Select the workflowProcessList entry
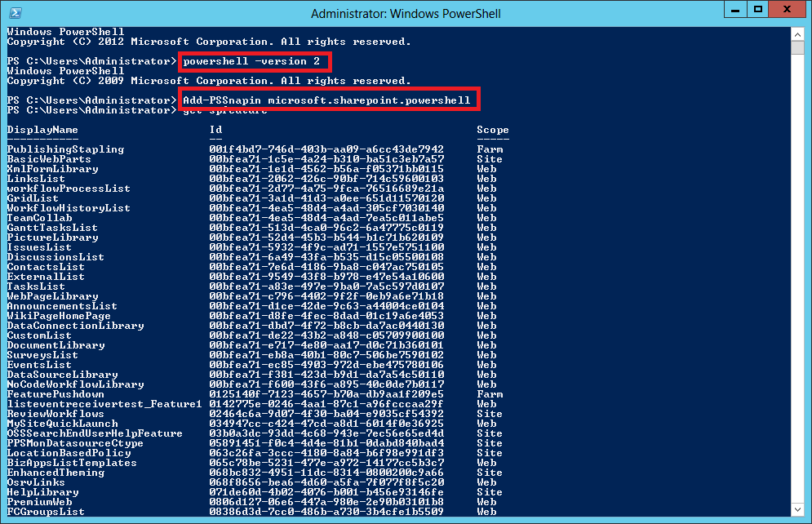The height and width of the screenshot is (524, 812). [69, 189]
